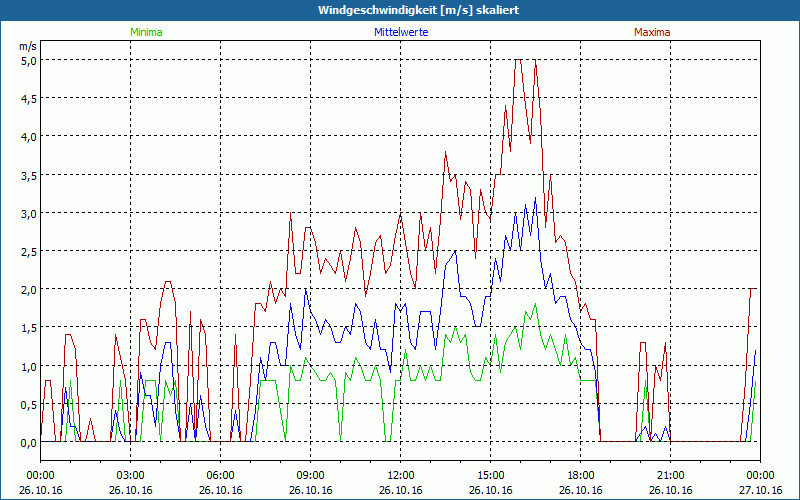Toggle the red Maxima legend label

pyautogui.click(x=652, y=32)
